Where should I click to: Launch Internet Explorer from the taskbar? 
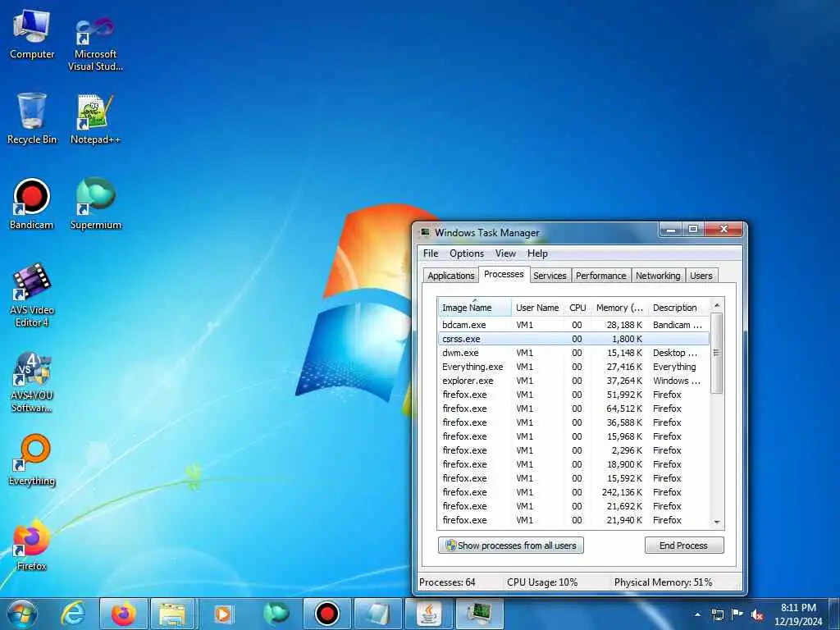72,614
